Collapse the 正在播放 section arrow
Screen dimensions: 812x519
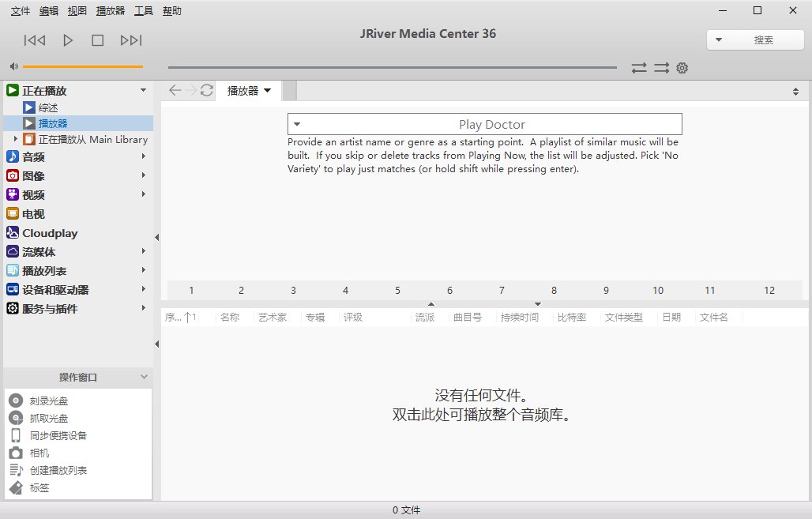click(x=144, y=90)
